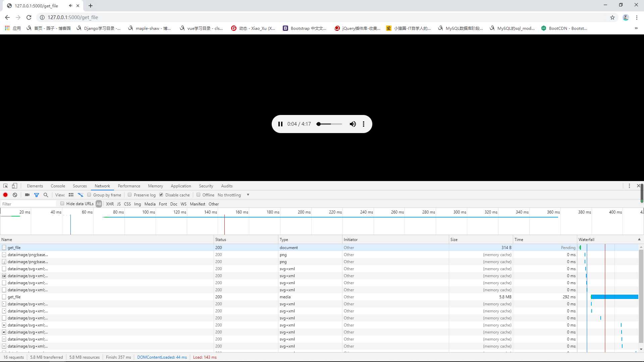Mute the audio player volume

(353, 124)
